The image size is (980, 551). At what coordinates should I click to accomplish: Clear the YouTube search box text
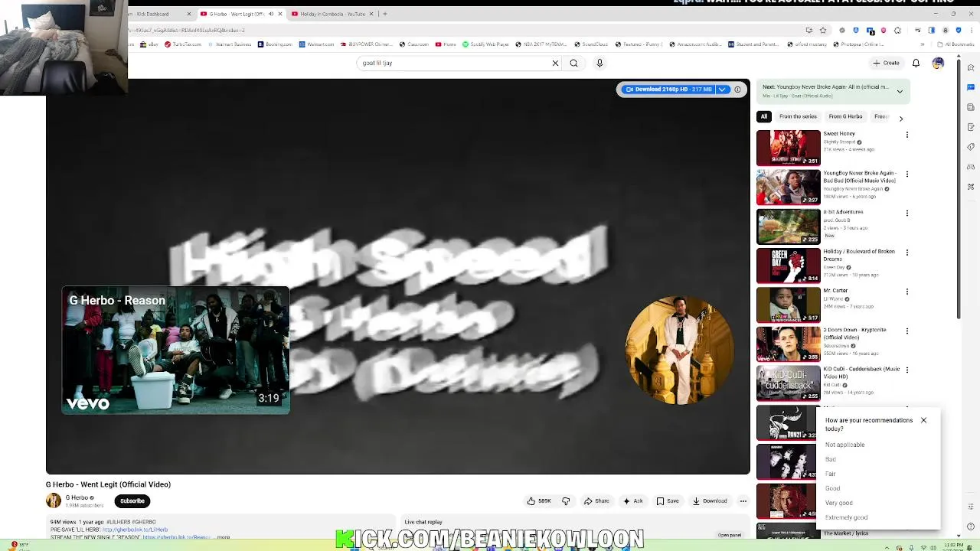(x=555, y=63)
